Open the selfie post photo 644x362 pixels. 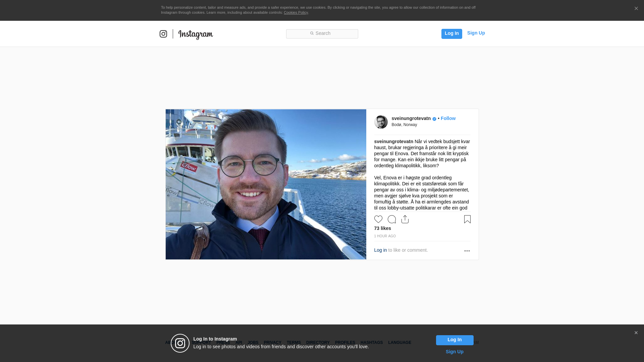[266, 184]
